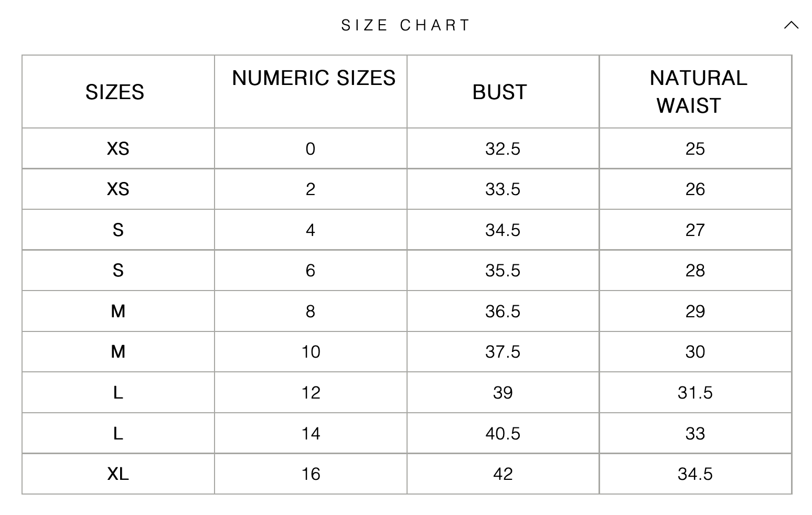Click the NATURAL WAIST column header
This screenshot has width=812, height=515.
698,92
